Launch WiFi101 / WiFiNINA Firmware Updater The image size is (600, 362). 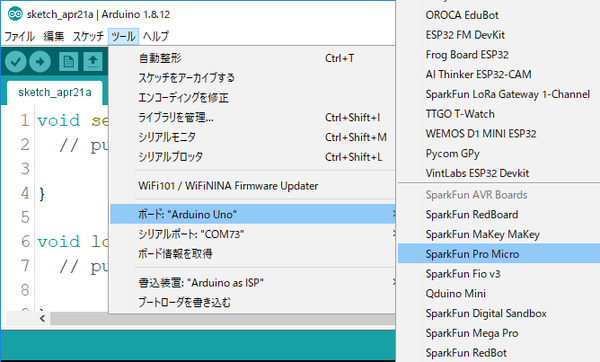pyautogui.click(x=253, y=186)
